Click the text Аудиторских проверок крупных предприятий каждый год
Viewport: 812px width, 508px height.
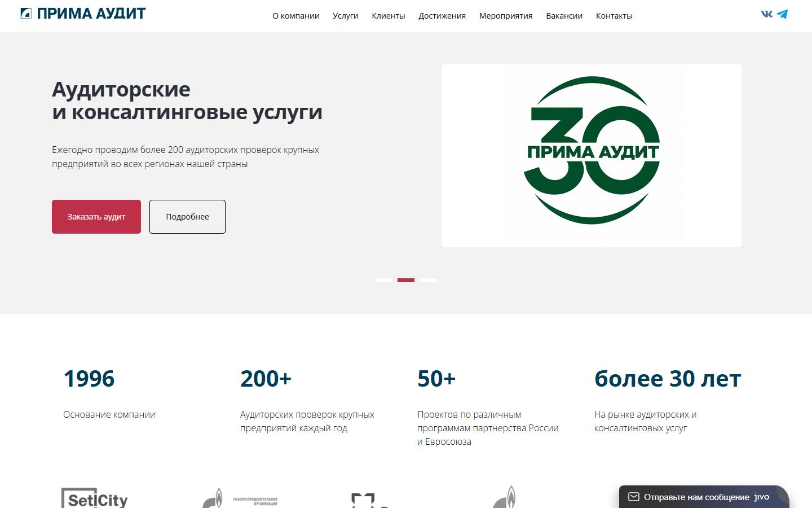coord(307,421)
